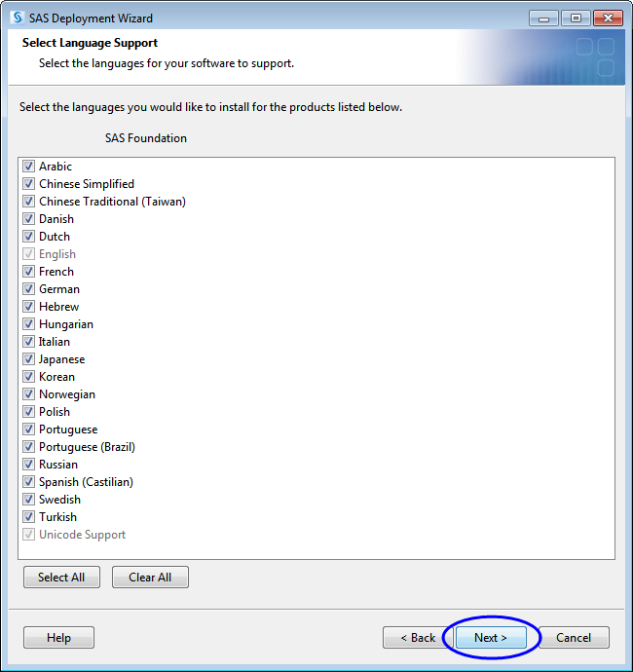Cancel the deployment wizard
Image resolution: width=633 pixels, height=672 pixels.
[x=574, y=638]
